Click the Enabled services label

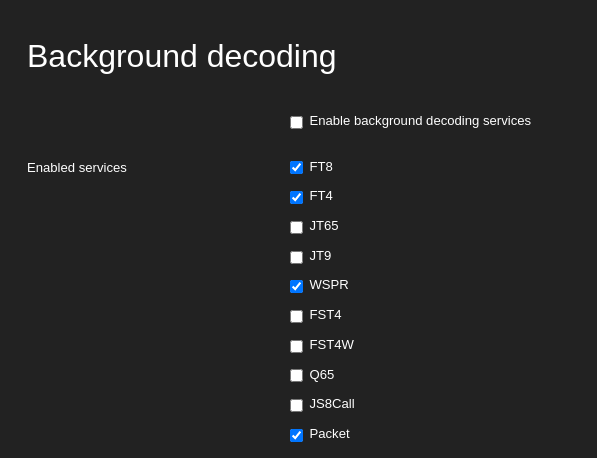click(x=77, y=168)
